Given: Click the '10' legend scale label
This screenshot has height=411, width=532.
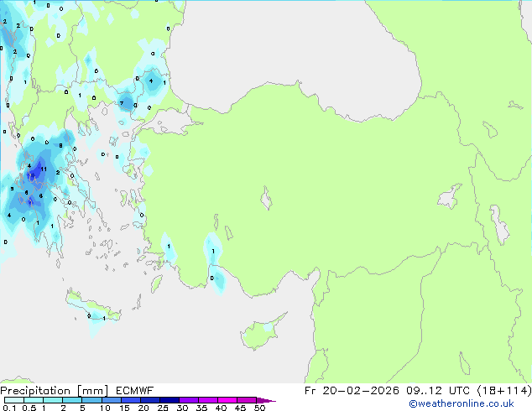Looking at the screenshot, I should point(105,408).
